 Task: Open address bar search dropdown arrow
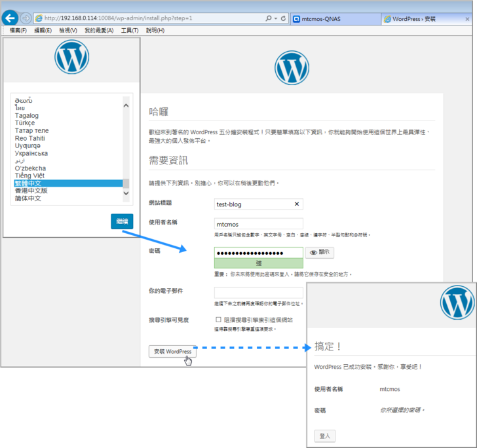tap(276, 18)
